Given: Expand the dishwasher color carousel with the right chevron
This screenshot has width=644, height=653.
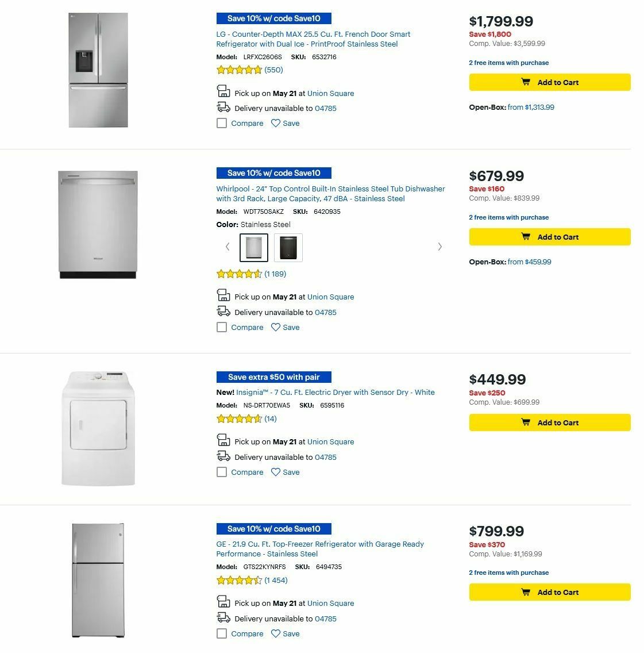Looking at the screenshot, I should pos(439,247).
